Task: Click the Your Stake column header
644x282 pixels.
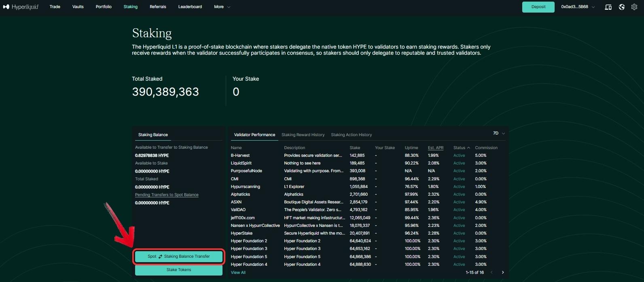Action: pos(385,148)
